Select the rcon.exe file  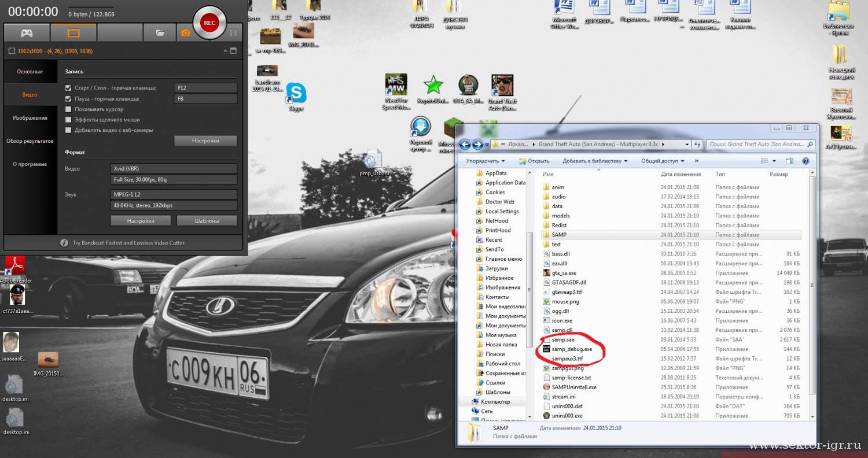point(671,320)
